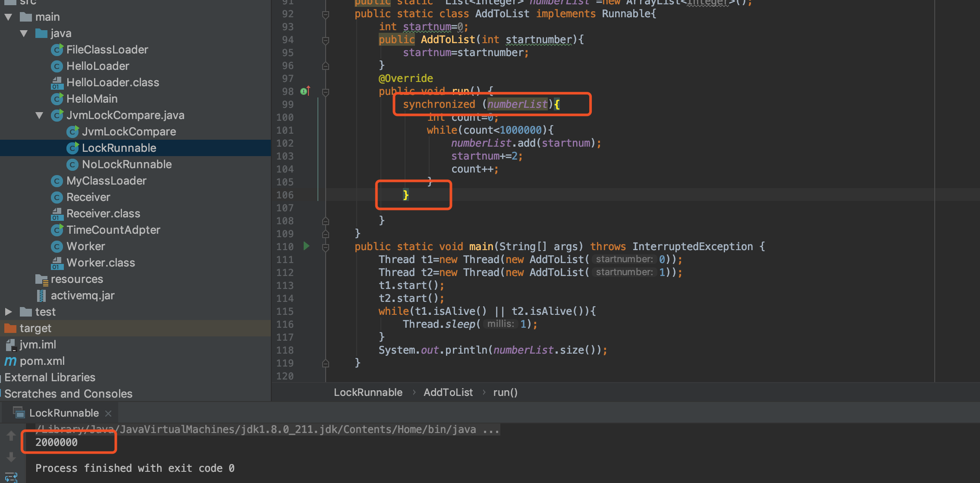Click the down-arrow scroll icon in Run console
This screenshot has width=980, height=483.
(x=11, y=457)
